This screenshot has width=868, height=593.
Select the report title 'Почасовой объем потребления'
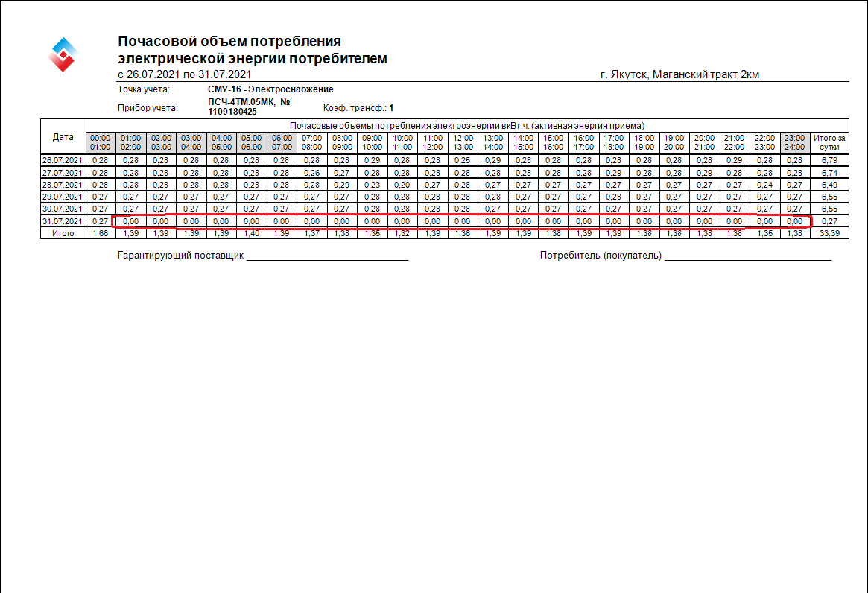[229, 42]
